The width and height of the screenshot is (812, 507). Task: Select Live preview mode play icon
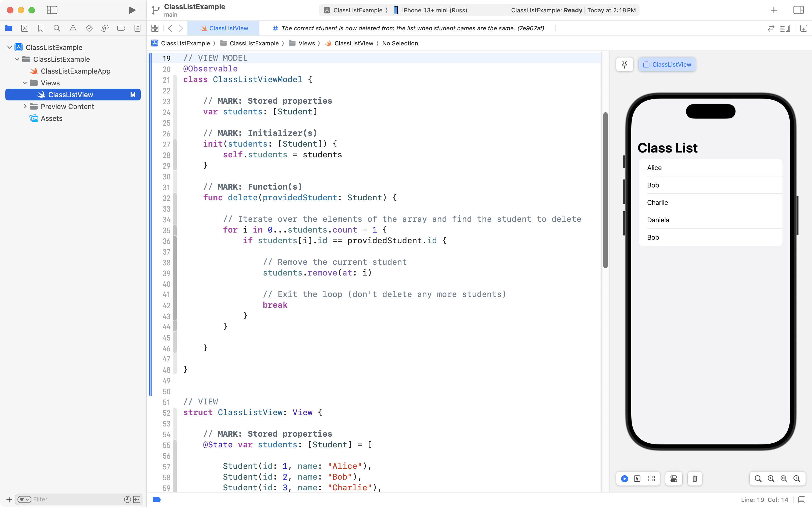(624, 479)
